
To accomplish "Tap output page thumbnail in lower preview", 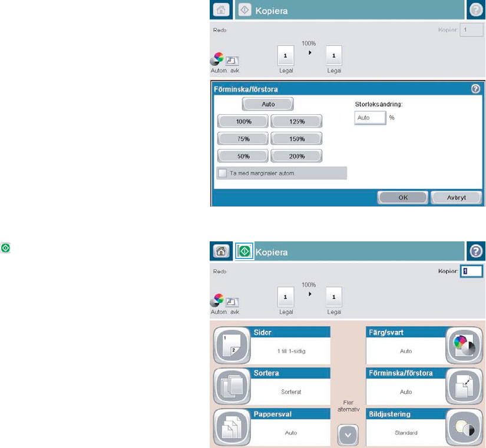I will tap(334, 297).
